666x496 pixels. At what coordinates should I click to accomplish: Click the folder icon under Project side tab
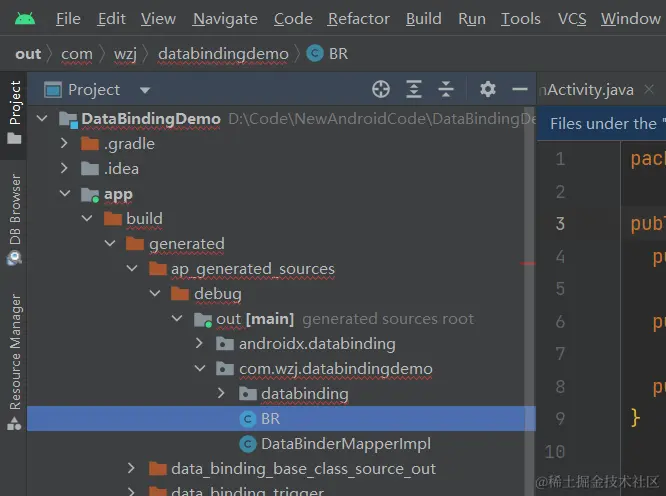point(14,138)
